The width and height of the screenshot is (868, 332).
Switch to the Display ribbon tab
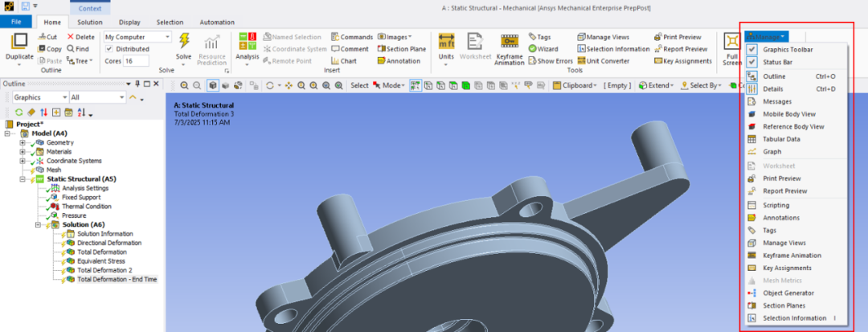point(129,23)
